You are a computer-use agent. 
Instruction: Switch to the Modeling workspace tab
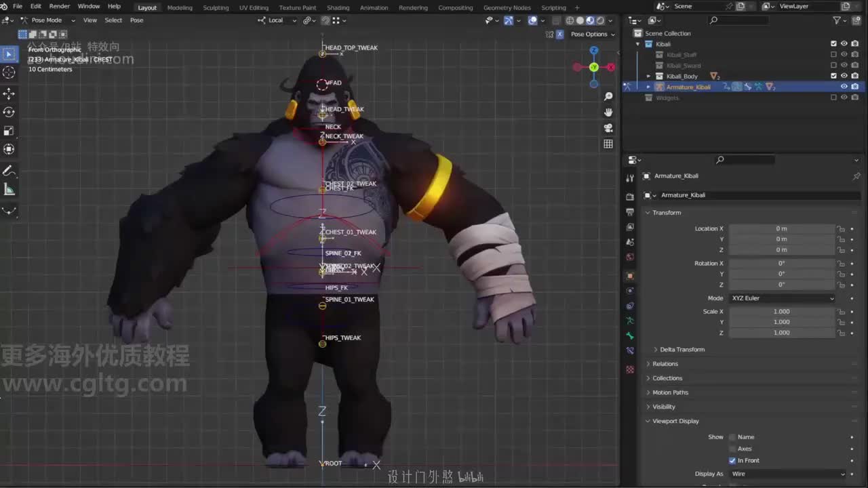pyautogui.click(x=180, y=7)
